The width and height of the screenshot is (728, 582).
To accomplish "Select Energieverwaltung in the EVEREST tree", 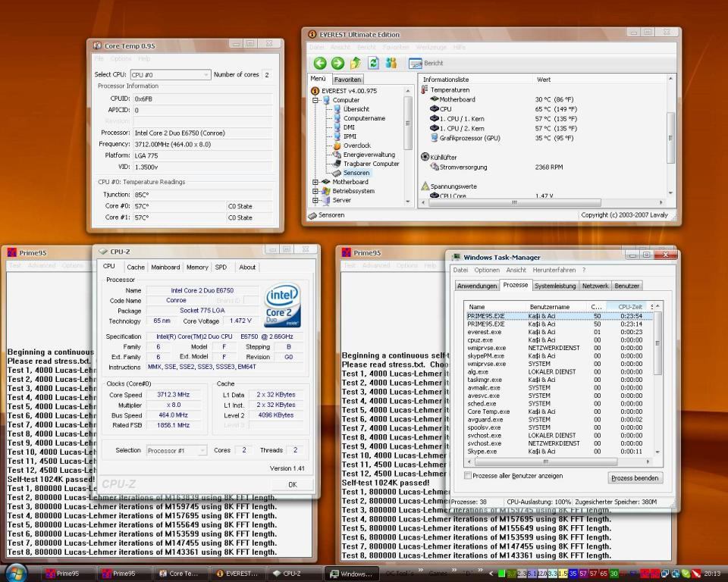I will click(369, 155).
